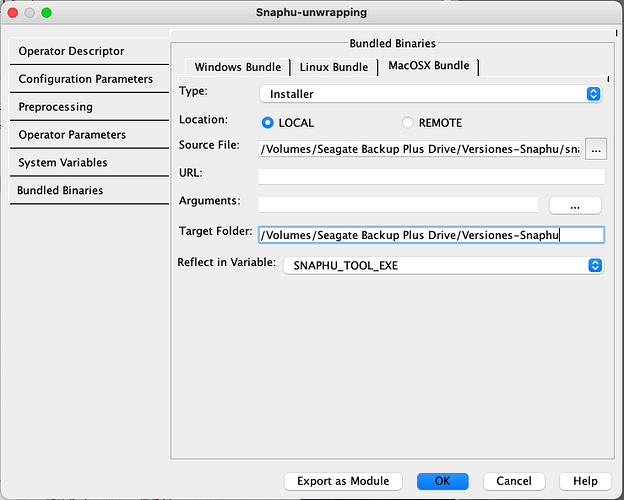Viewport: 624px width, 500px height.
Task: Open the System Variables section
Action: pyautogui.click(x=89, y=162)
